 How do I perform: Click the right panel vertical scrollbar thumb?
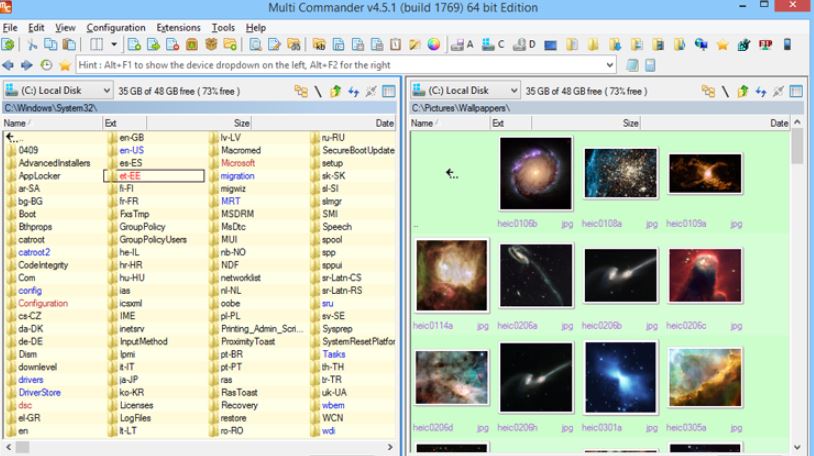(x=797, y=147)
